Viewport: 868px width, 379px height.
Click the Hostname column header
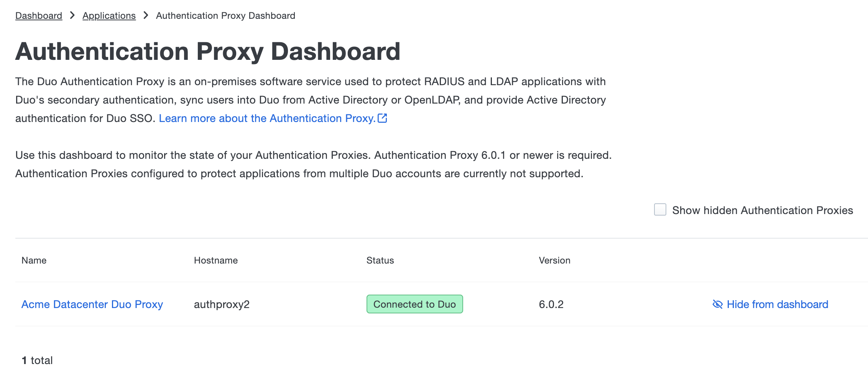[x=216, y=260]
